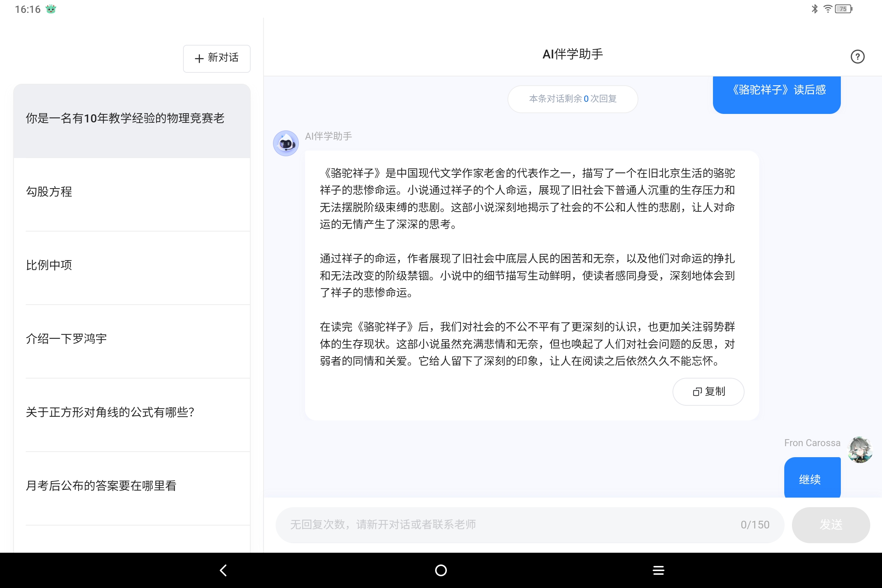The width and height of the screenshot is (882, 588).
Task: Start a new chat with 新对话
Action: [x=217, y=58]
